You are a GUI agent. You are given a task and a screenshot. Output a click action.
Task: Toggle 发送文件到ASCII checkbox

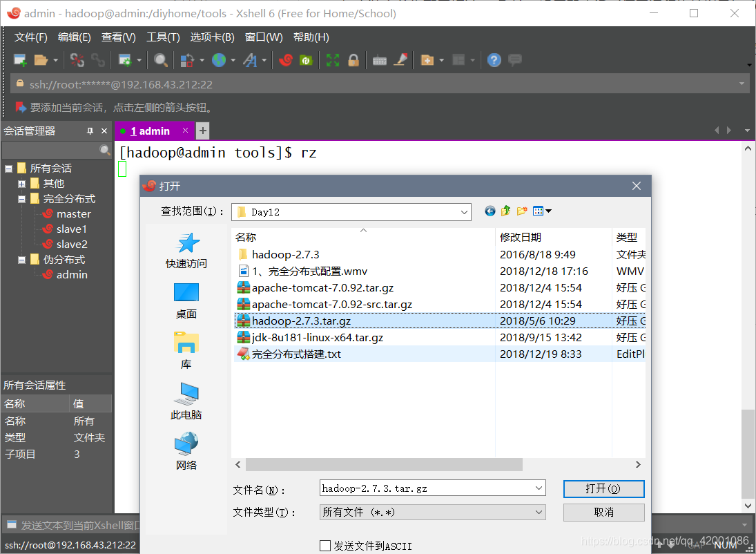point(325,546)
